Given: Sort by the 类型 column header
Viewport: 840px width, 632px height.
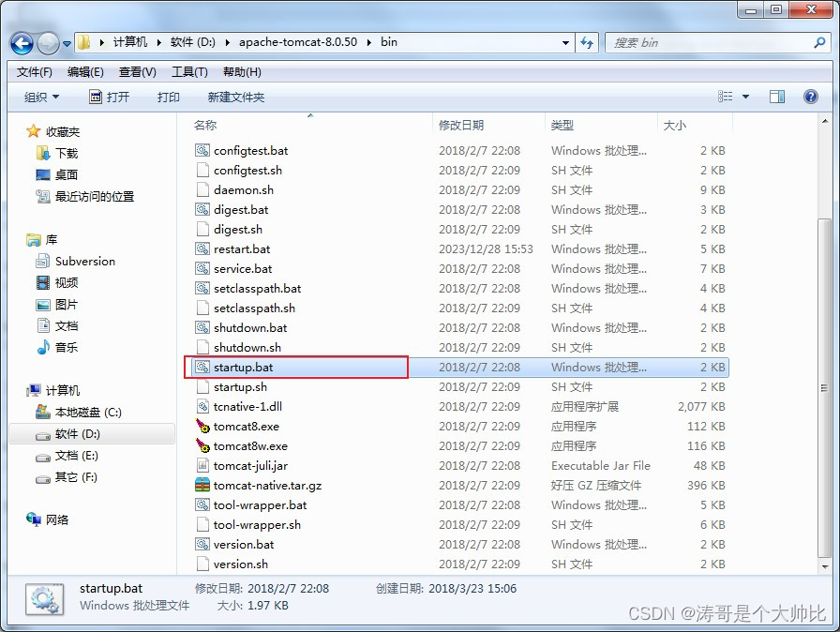Looking at the screenshot, I should click(x=562, y=125).
